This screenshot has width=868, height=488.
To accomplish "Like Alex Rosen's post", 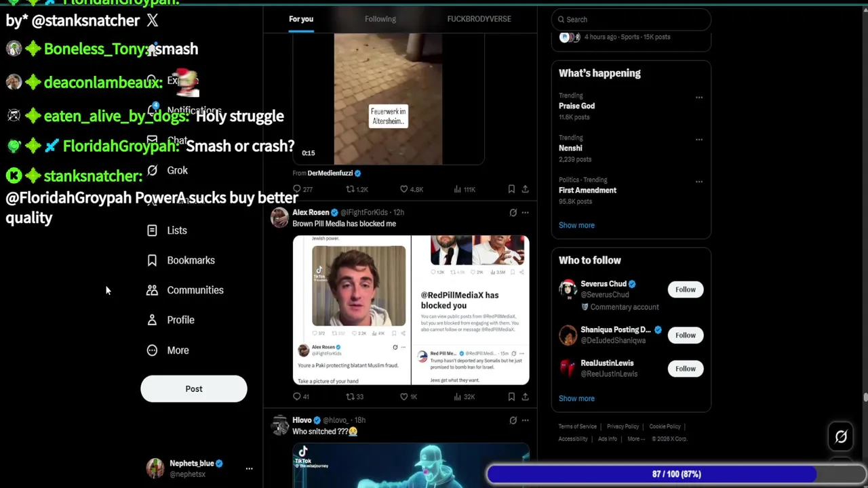I will click(x=408, y=396).
